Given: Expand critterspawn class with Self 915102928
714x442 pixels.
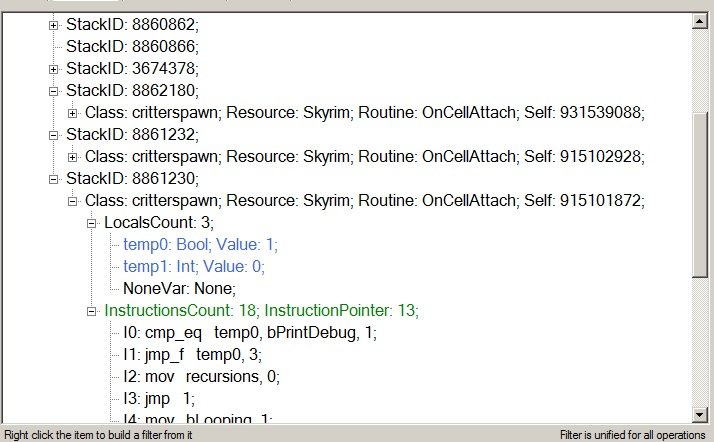Looking at the screenshot, I should [72, 157].
